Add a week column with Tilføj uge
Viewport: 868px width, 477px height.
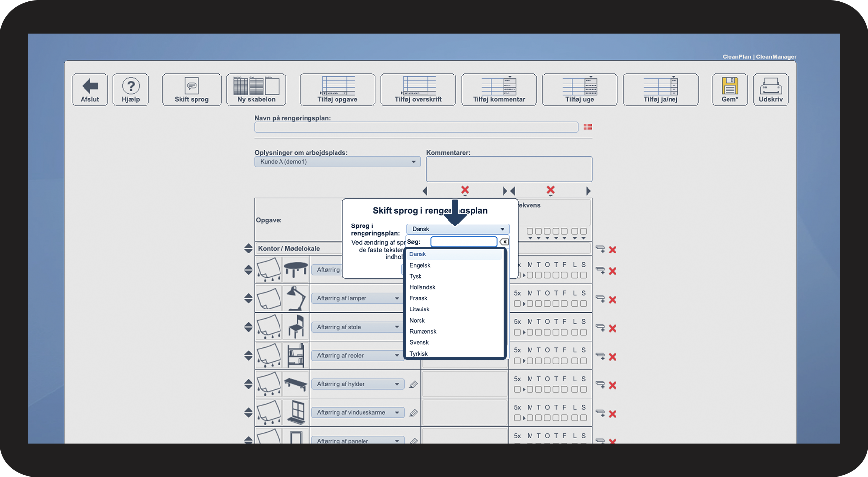coord(580,89)
